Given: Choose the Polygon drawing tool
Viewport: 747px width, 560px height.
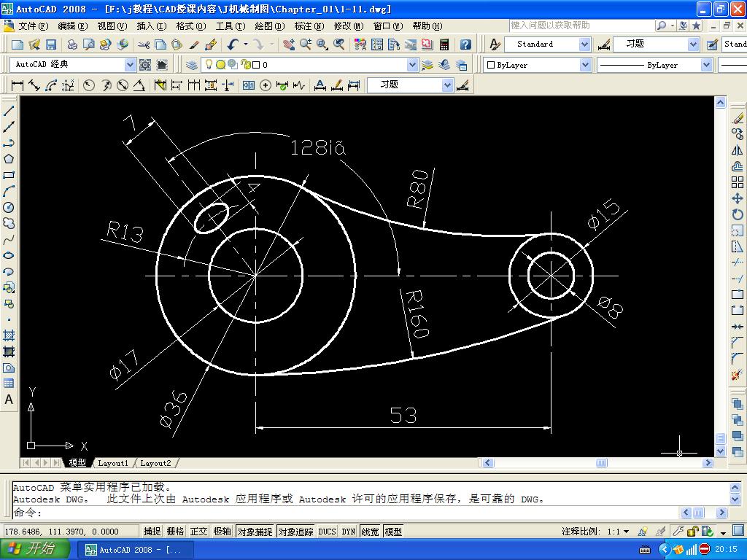Looking at the screenshot, I should 9,159.
